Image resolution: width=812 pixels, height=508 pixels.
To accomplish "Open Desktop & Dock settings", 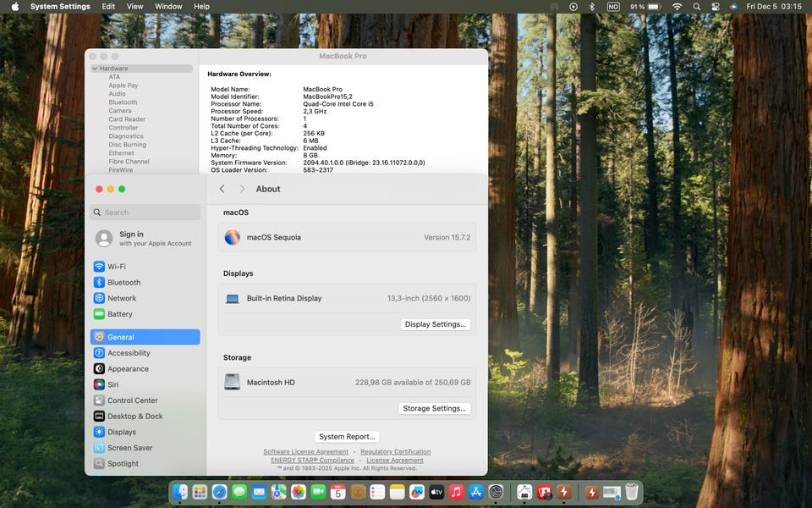I will (x=134, y=417).
